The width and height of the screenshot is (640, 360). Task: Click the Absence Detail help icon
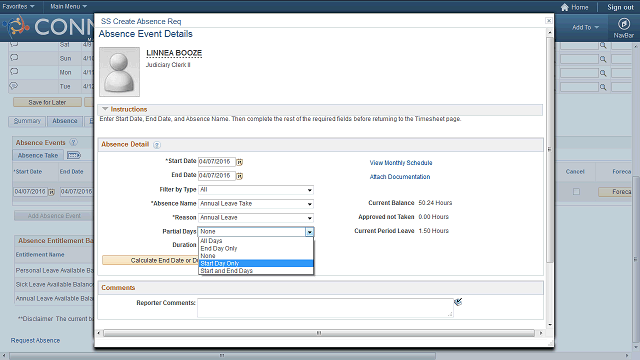coord(157,145)
